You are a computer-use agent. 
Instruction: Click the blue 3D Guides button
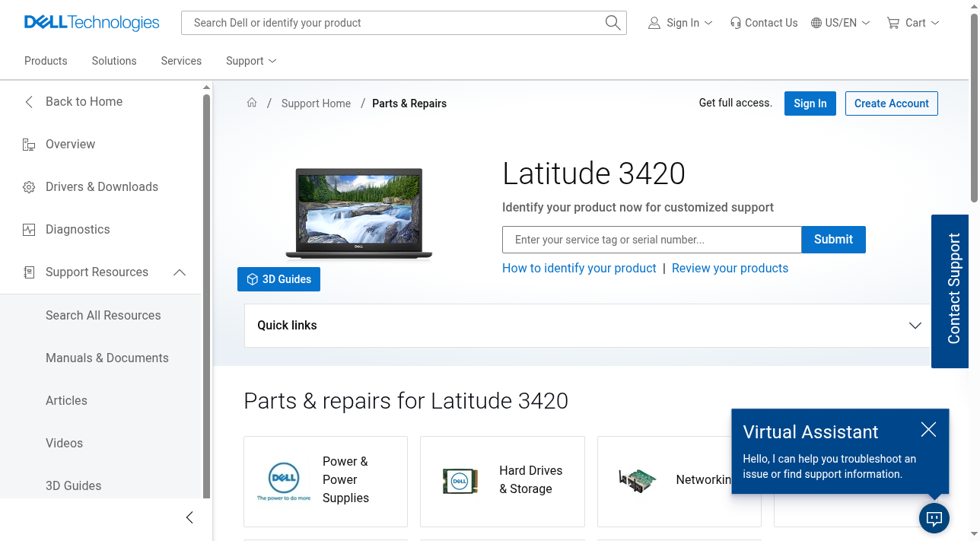[x=278, y=279]
